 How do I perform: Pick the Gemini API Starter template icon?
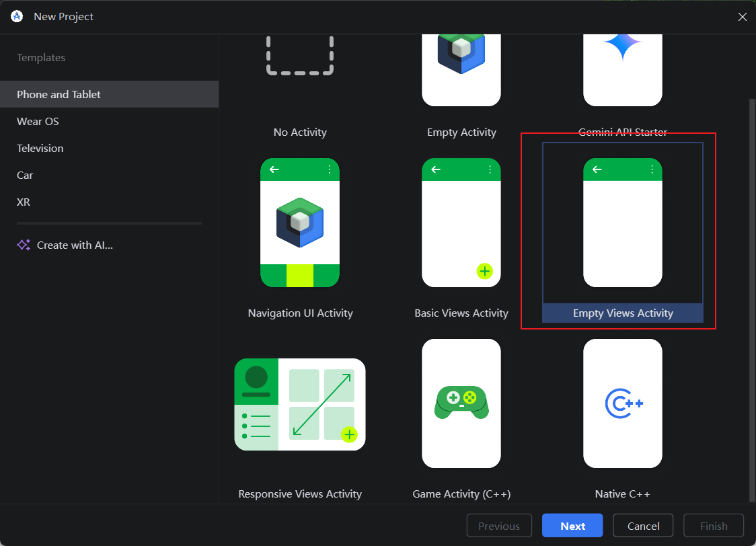622,71
